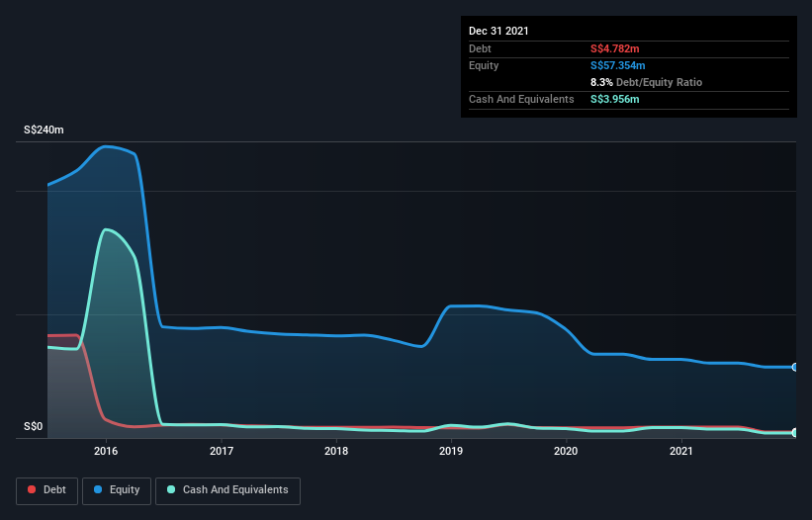Click Cash And Equivalents label in tooltip

point(521,99)
